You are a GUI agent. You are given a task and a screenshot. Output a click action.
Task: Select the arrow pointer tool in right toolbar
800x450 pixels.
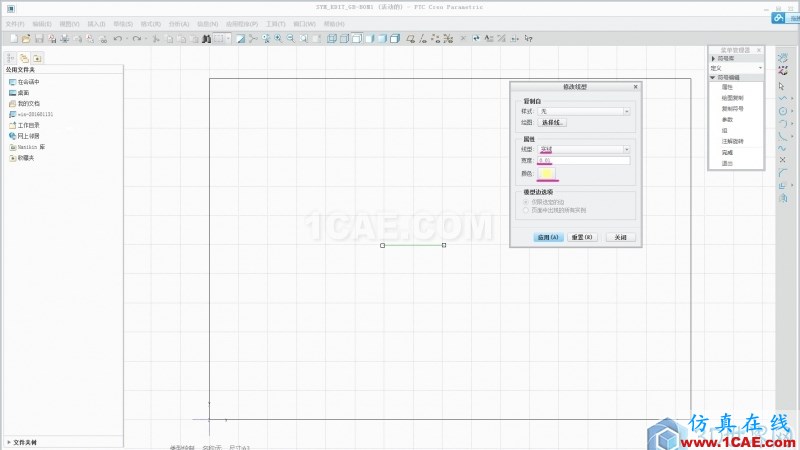[x=782, y=86]
